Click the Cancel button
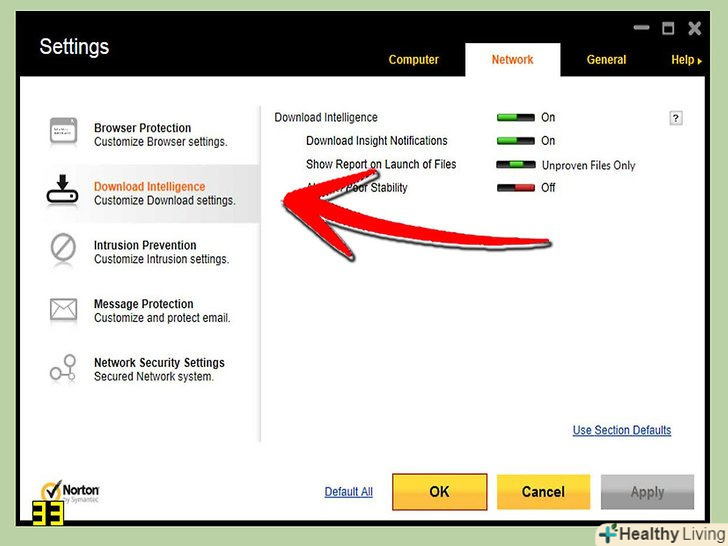Screen dimensions: 728x546 [x=543, y=492]
